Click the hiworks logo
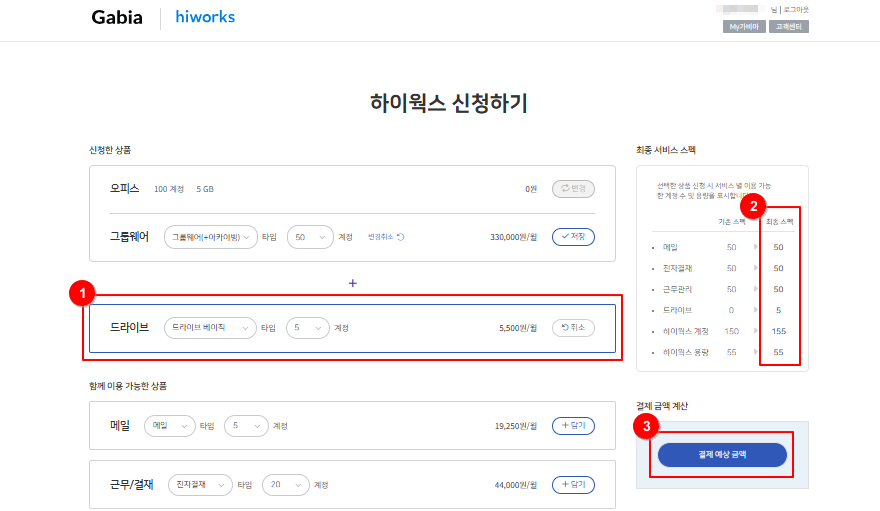Viewport: 880px width, 511px height. [205, 18]
